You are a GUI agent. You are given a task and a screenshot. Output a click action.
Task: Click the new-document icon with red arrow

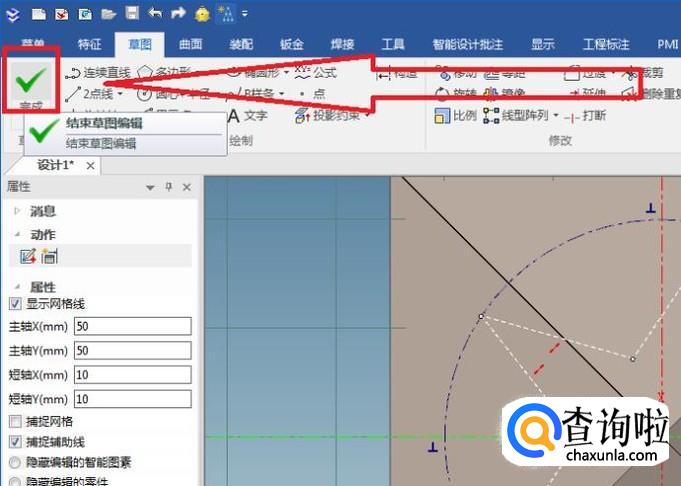point(62,14)
